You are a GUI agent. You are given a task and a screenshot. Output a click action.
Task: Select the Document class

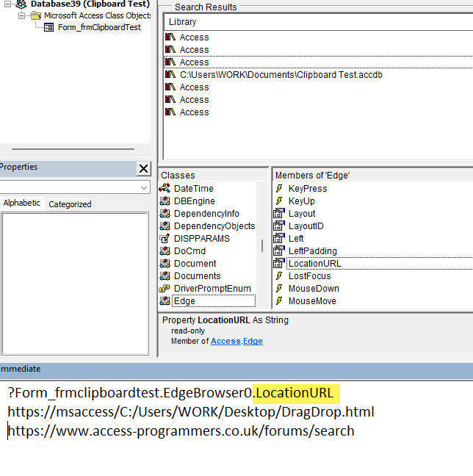(x=195, y=264)
